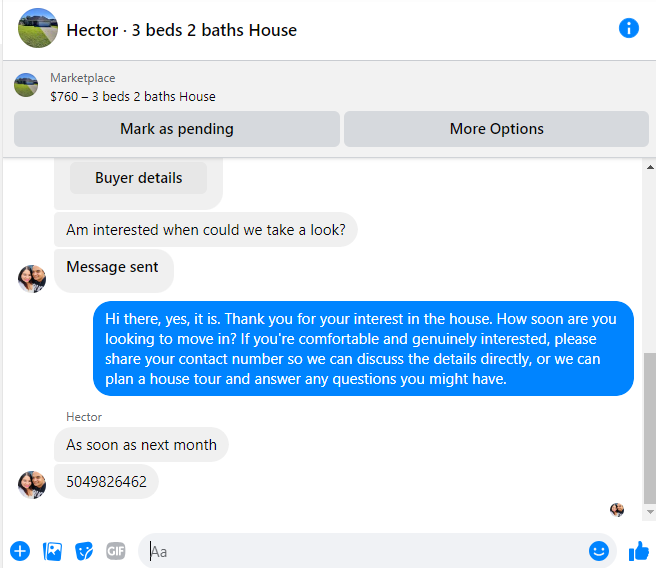The height and width of the screenshot is (568, 656).
Task: Attach a photo using the image icon
Action: coord(52,551)
